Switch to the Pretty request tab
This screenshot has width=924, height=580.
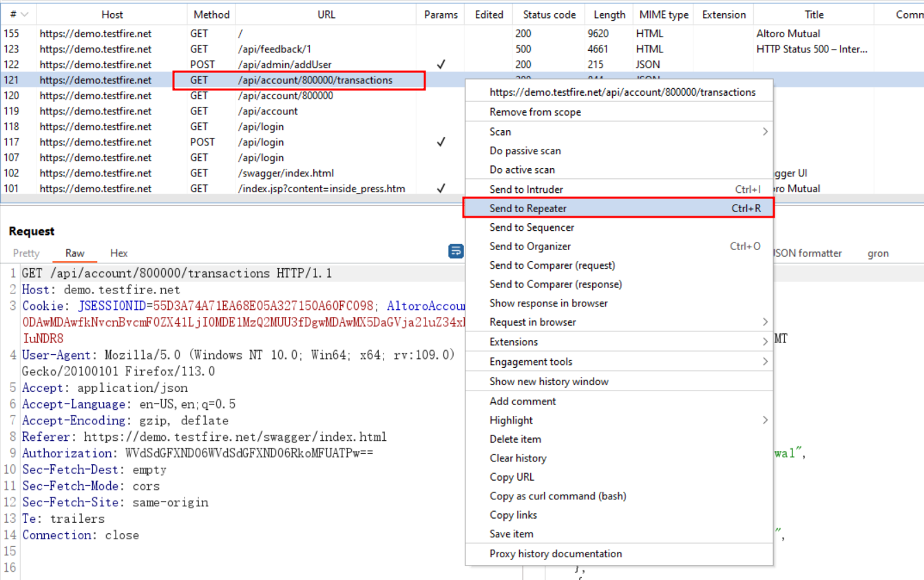tap(26, 253)
